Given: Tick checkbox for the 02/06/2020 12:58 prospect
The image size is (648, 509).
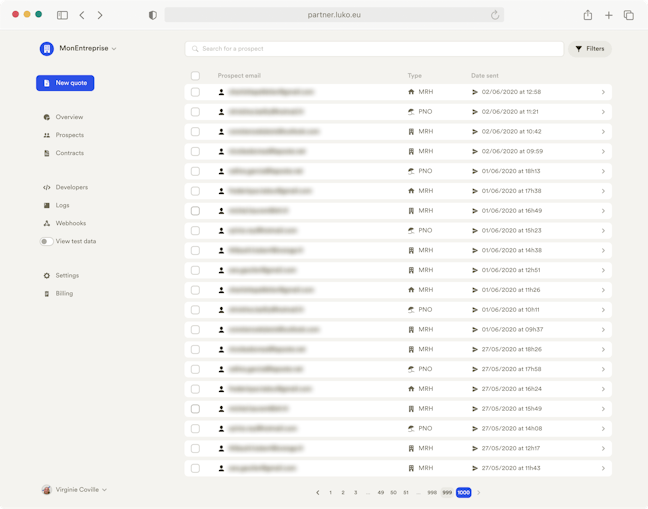Looking at the screenshot, I should click(195, 92).
